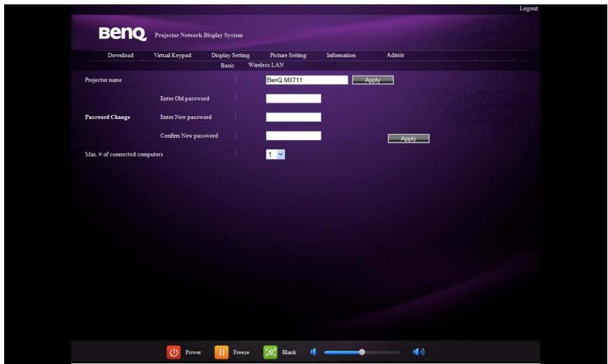This screenshot has width=608, height=364.
Task: Click the green Blank icon
Action: coord(270,352)
